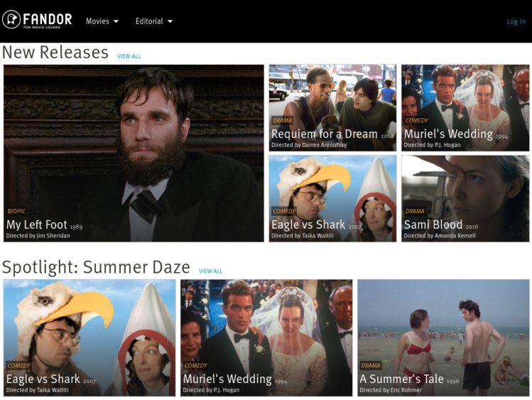Click the 'Spotlight: Summer Daze' heading
The width and height of the screenshot is (532, 400).
(x=96, y=267)
